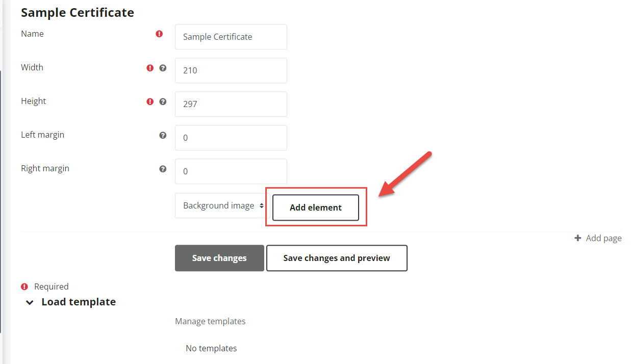Click the Add page link text
This screenshot has width=631, height=364.
(x=603, y=238)
